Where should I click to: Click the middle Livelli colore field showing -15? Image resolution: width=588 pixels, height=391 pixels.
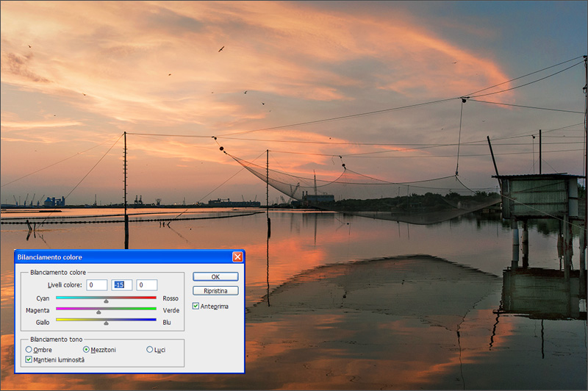tap(121, 285)
